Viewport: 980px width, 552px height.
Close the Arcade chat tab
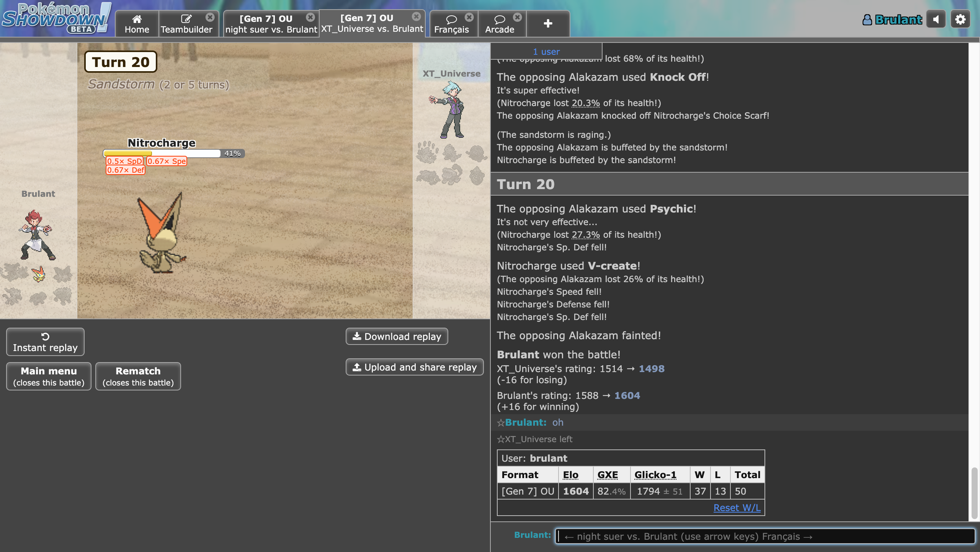point(518,17)
